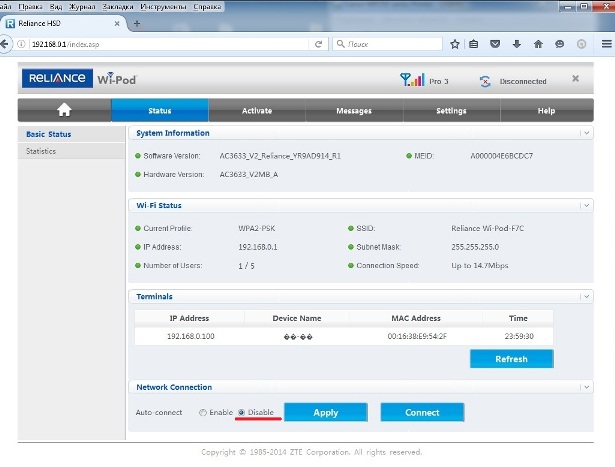615x467 pixels.
Task: Switch to the Status tab
Action: pos(160,111)
